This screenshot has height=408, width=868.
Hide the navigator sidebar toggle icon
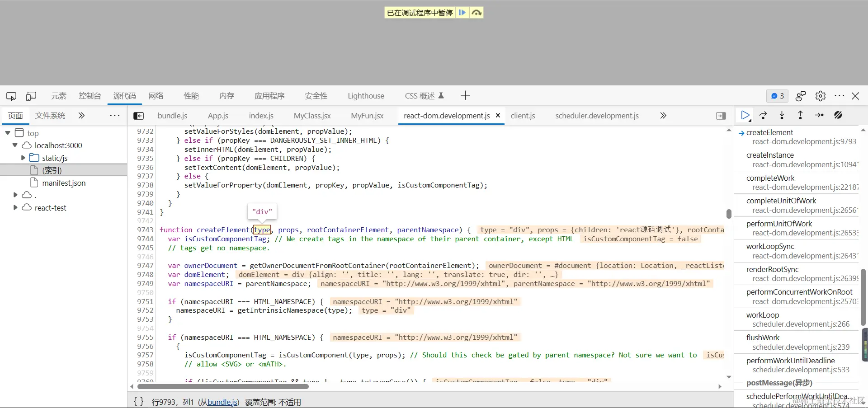coord(138,116)
